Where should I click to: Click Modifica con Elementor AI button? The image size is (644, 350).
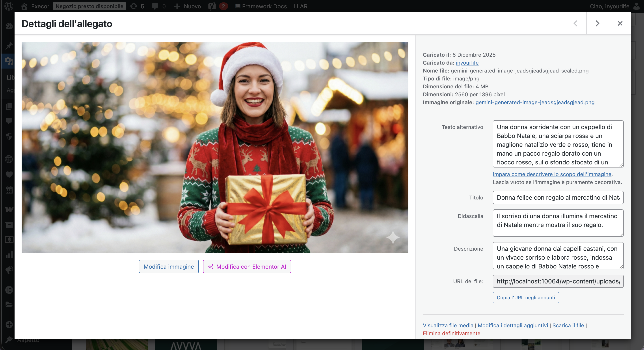pyautogui.click(x=247, y=266)
